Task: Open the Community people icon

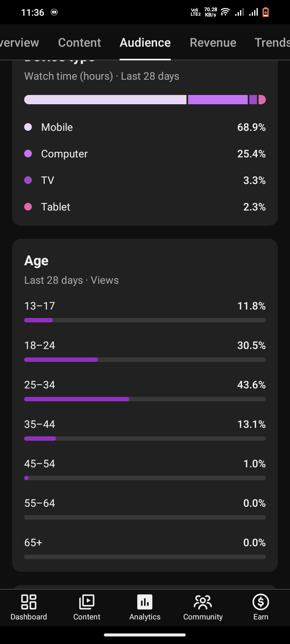Action: click(203, 602)
